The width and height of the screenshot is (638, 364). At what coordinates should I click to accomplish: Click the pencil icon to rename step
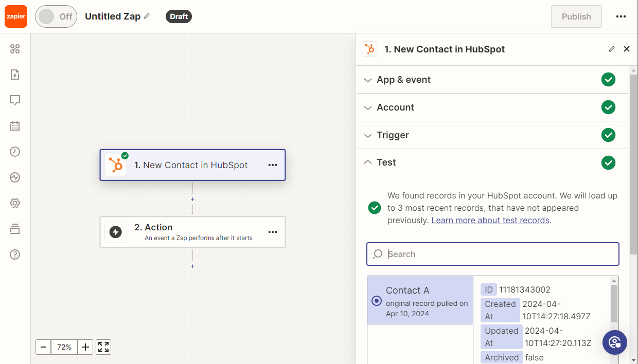612,49
